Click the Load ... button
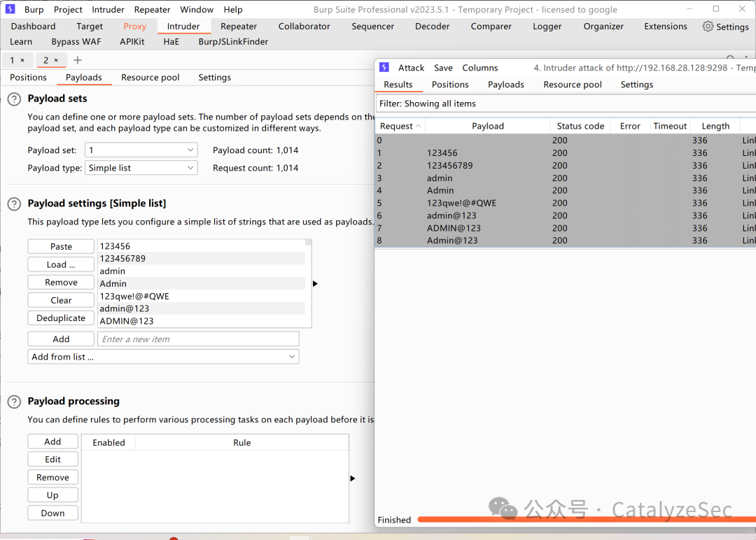The image size is (756, 540). coord(61,264)
